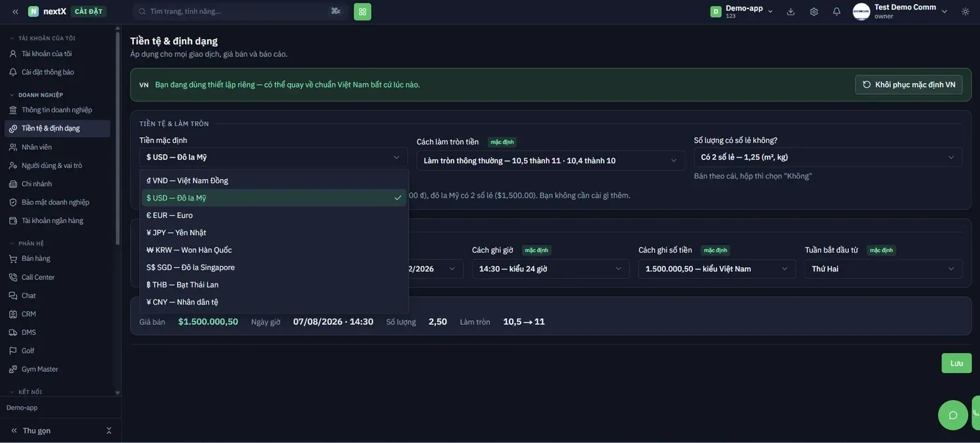Screen dimensions: 980x443
Task: Expand the Demo-app workspace switcher
Action: click(x=742, y=11)
